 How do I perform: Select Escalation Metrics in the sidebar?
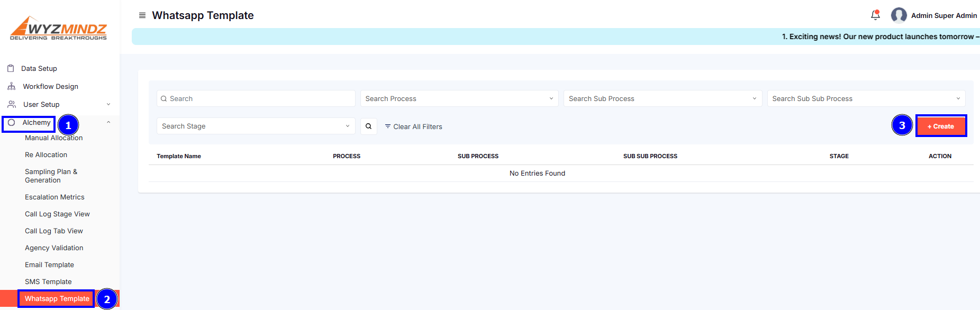(55, 197)
